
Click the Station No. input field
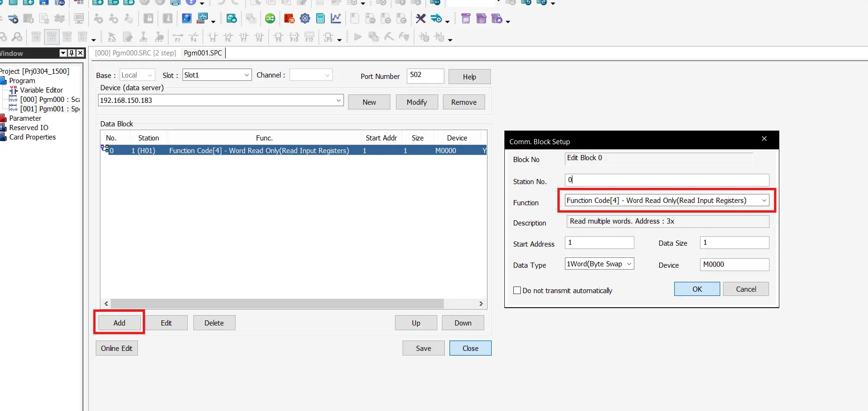666,180
